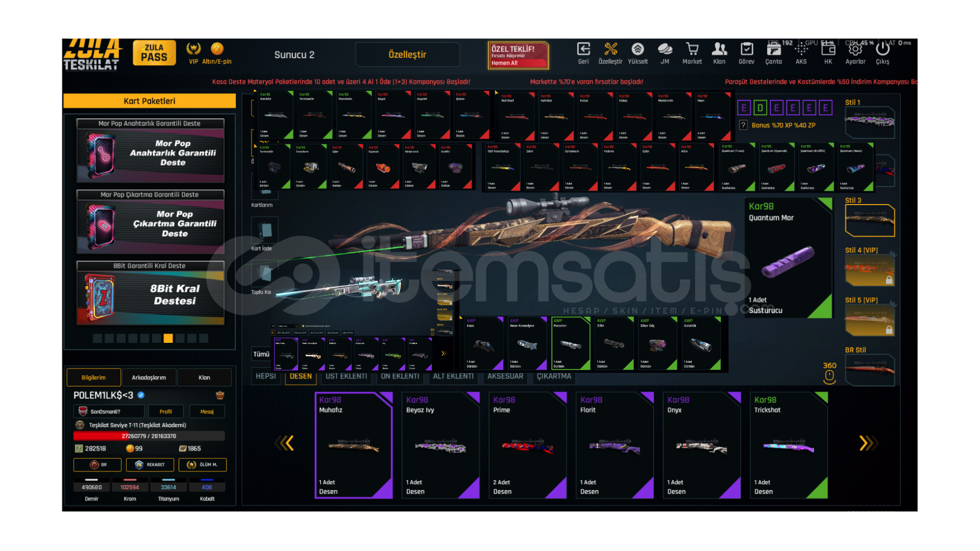Open Mor Pop Anahtarlık Garantili Deste
The height and width of the screenshot is (551, 980).
150,151
